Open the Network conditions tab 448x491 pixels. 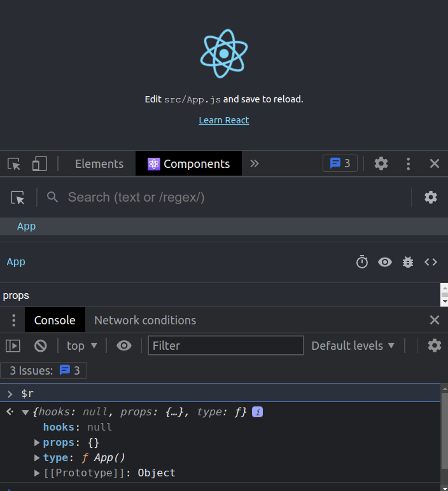click(145, 320)
